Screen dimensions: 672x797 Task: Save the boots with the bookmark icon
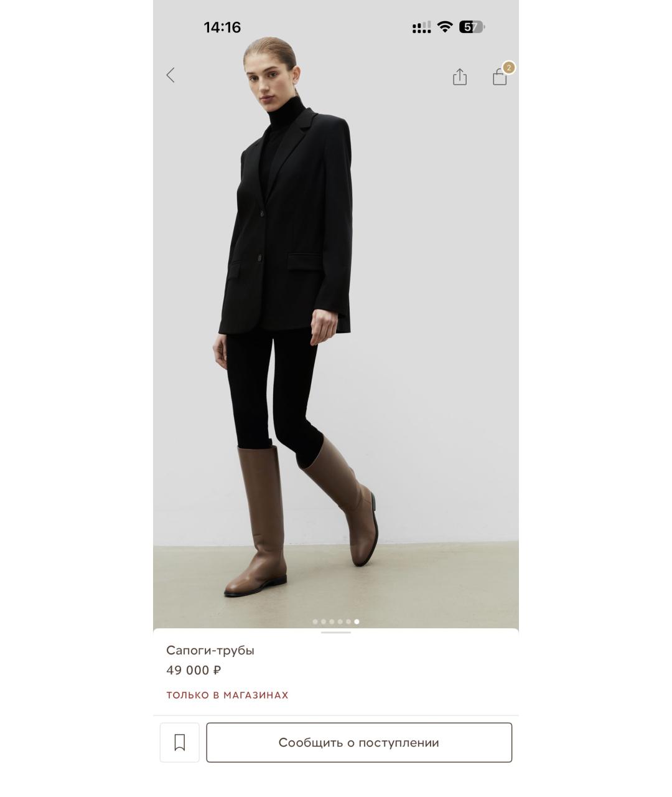(x=180, y=742)
